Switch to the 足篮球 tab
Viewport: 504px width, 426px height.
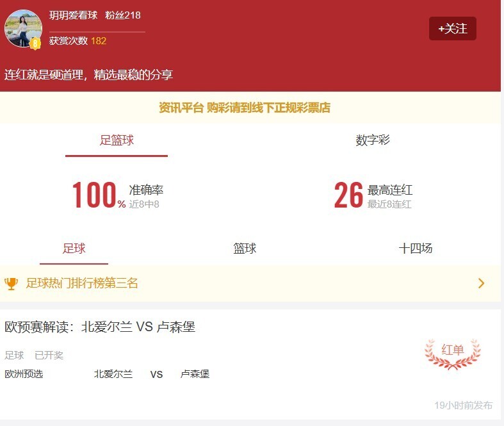point(117,140)
